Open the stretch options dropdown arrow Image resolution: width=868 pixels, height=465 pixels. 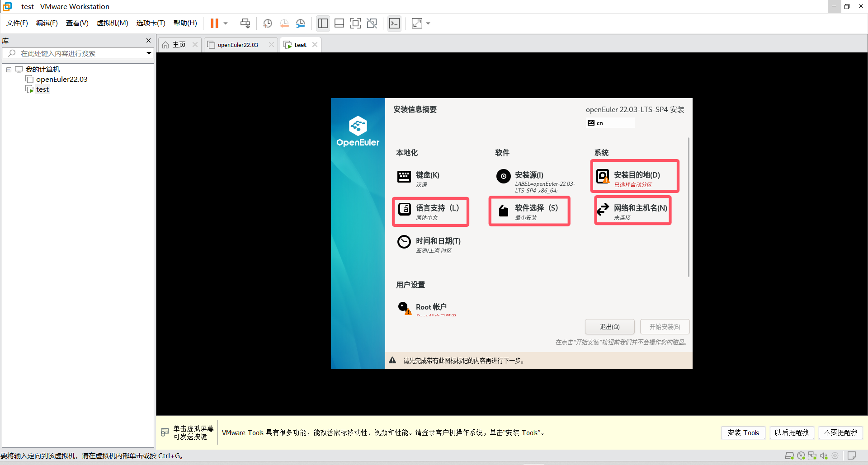coord(428,23)
